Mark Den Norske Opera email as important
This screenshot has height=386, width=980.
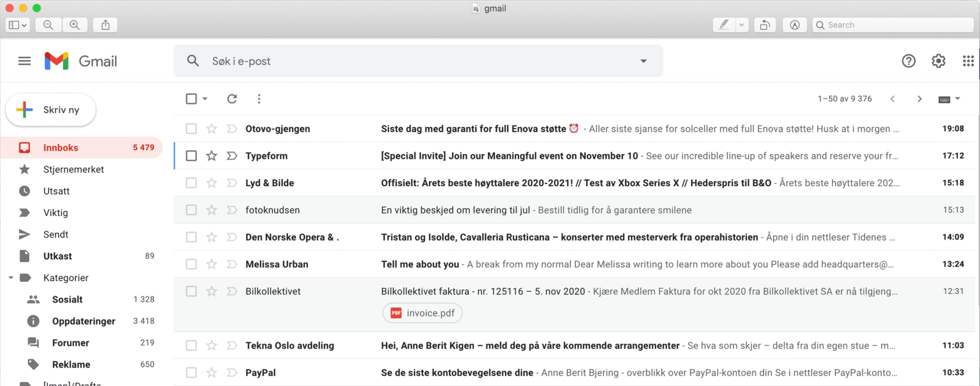(232, 237)
